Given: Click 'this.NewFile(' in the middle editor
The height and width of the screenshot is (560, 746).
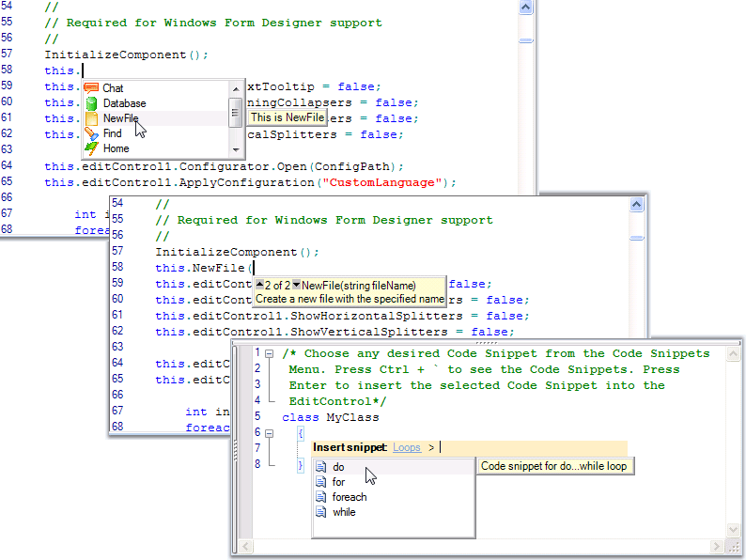Looking at the screenshot, I should [x=204, y=268].
